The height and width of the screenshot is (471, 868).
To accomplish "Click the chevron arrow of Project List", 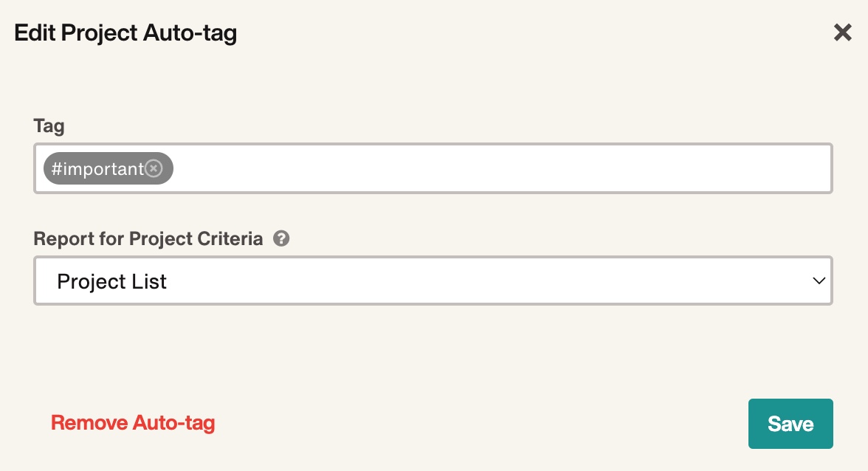I will tap(819, 281).
